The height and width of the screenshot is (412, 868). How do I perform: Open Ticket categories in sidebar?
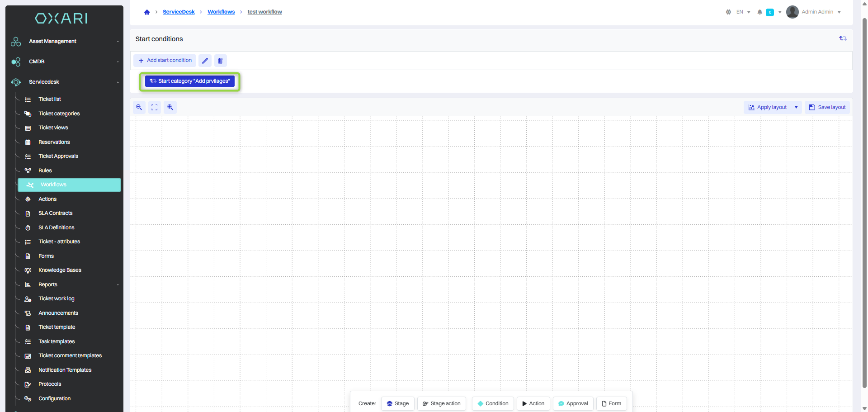pos(59,114)
